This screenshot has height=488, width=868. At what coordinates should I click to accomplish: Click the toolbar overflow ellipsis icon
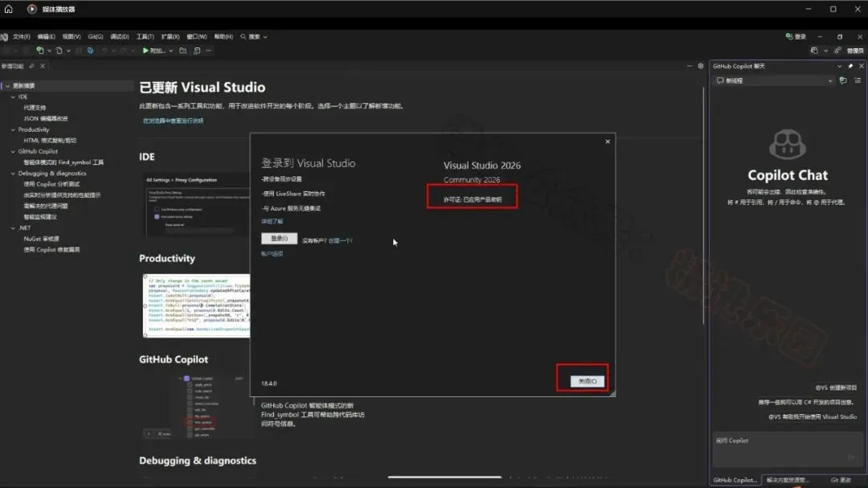[x=209, y=51]
